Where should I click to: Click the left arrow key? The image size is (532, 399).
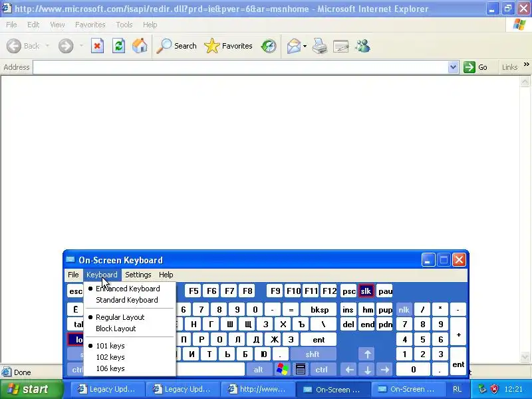click(350, 369)
